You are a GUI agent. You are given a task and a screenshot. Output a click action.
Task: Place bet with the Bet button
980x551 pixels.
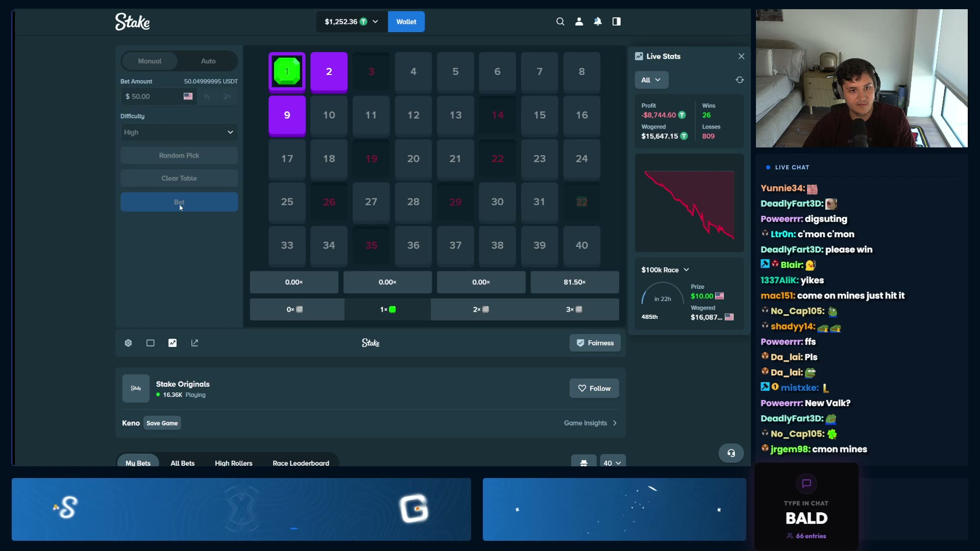(x=179, y=202)
